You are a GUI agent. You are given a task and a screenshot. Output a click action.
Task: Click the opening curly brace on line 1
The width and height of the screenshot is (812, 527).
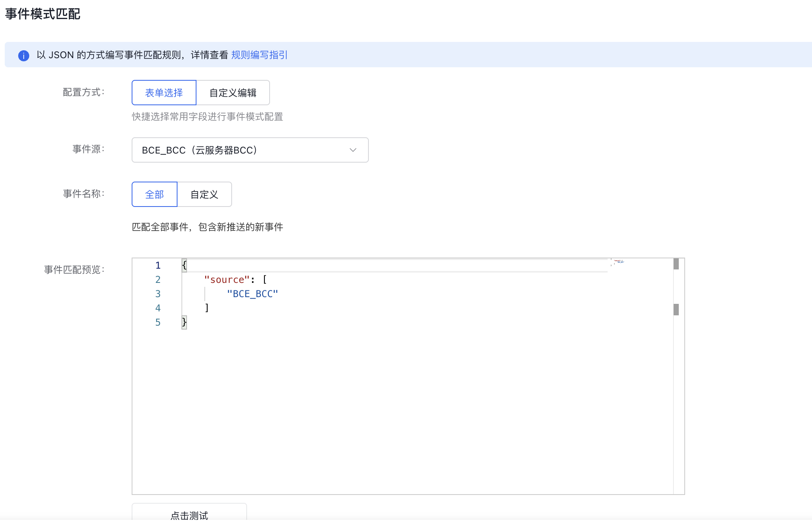coord(184,265)
